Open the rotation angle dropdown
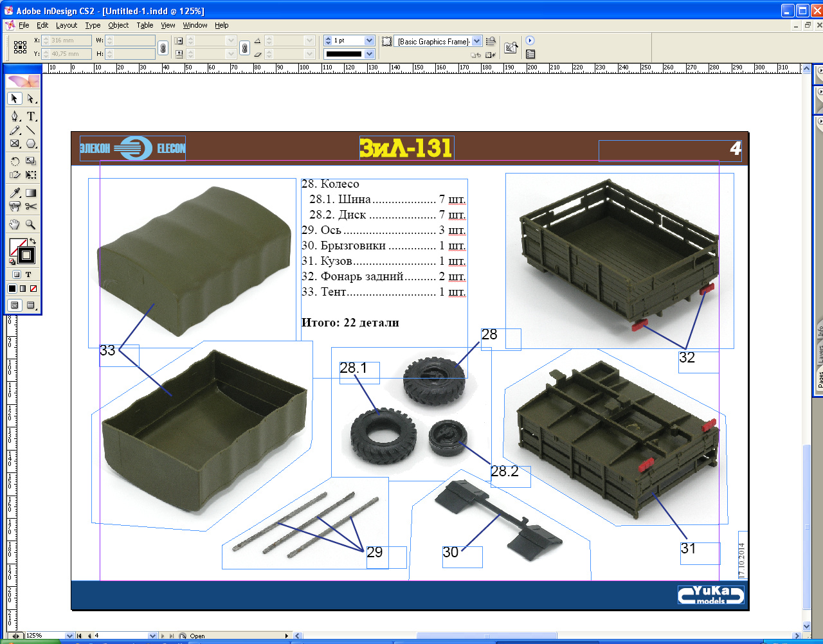The width and height of the screenshot is (823, 644). coord(309,40)
